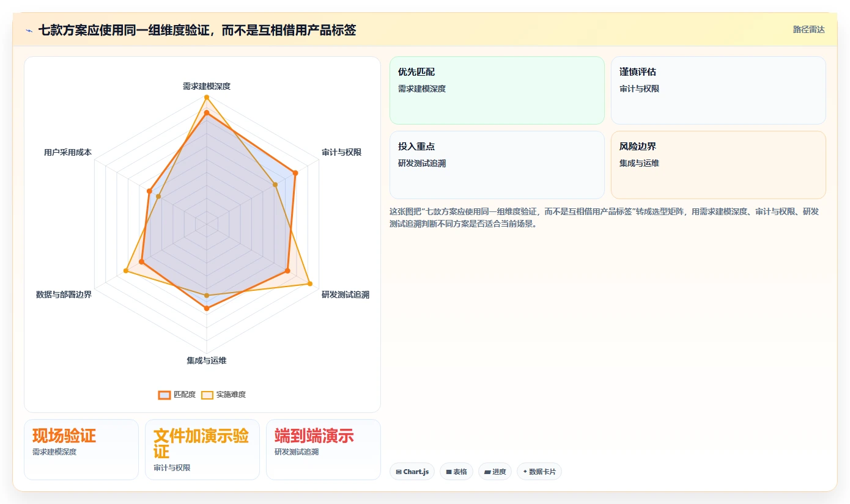This screenshot has height=504, width=850.
Task: Toggle the 匹配度 legend entry
Action: coord(177,395)
